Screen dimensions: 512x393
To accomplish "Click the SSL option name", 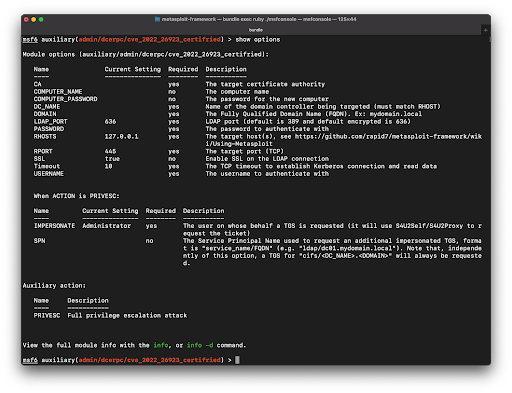I will pyautogui.click(x=39, y=159).
